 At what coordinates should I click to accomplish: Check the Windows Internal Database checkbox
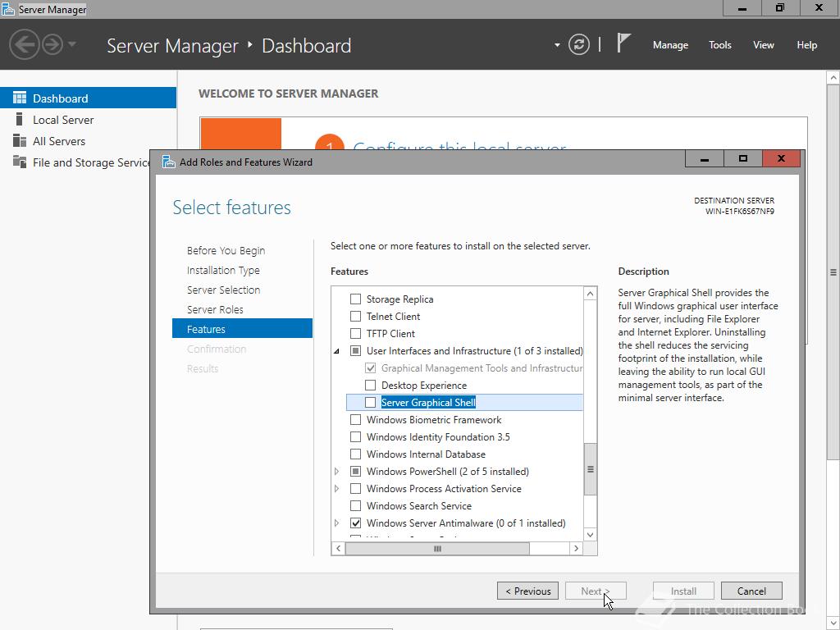point(355,454)
